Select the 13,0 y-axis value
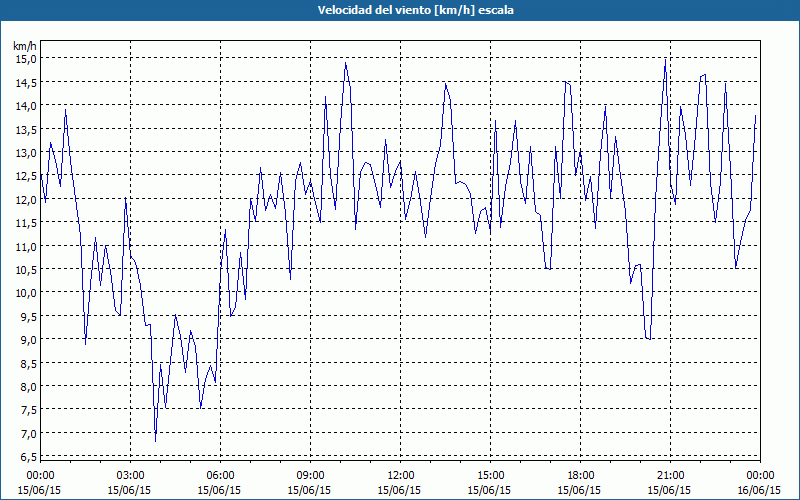 tap(27, 153)
